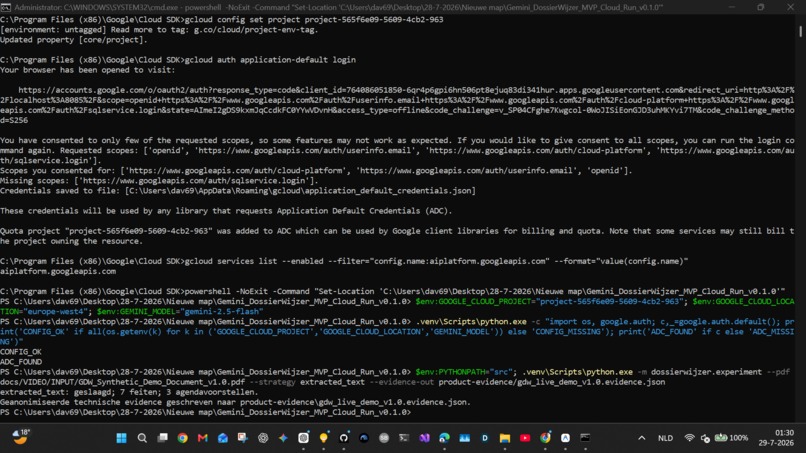Click 'These credentials will be used' line
This screenshot has height=453, width=806.
[x=226, y=211]
